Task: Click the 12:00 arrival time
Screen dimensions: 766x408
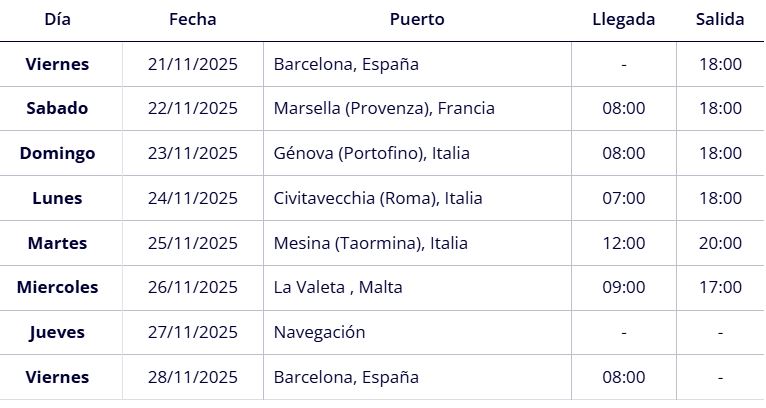Action: [x=623, y=243]
